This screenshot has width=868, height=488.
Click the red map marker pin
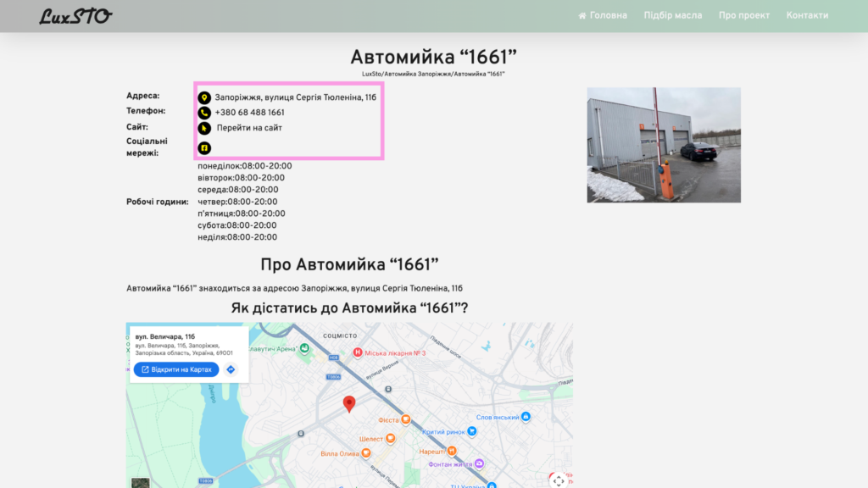point(349,404)
